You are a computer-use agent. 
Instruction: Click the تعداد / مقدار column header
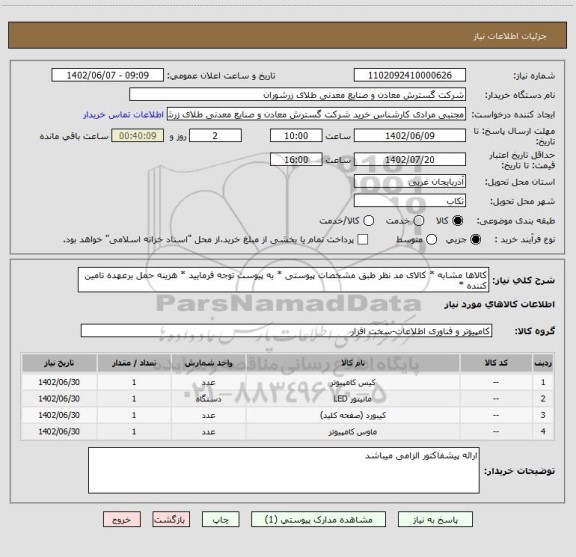[x=134, y=363]
